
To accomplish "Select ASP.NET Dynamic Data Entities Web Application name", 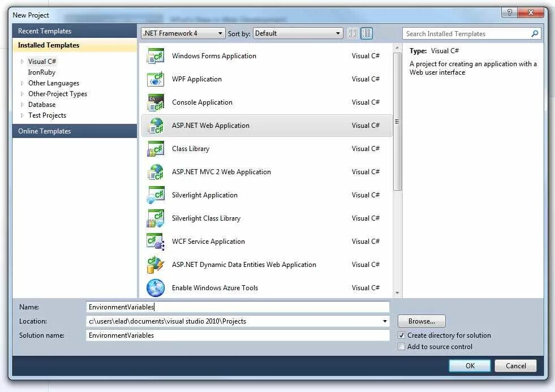I will (x=244, y=265).
